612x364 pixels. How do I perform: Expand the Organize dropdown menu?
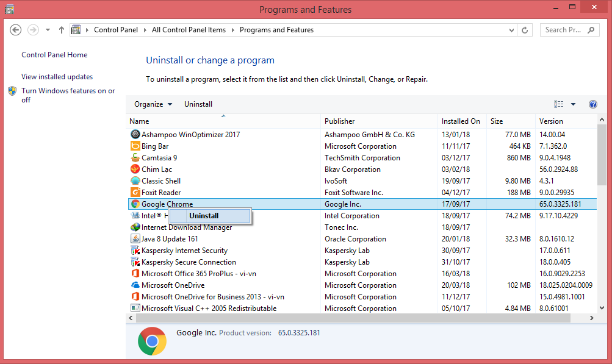click(x=153, y=104)
